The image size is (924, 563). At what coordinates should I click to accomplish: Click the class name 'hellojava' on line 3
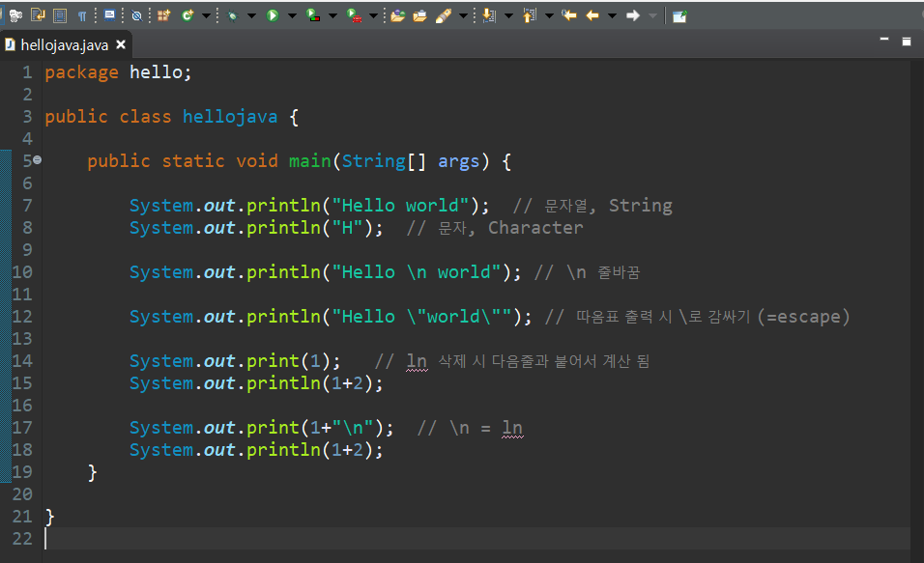pyautogui.click(x=230, y=117)
